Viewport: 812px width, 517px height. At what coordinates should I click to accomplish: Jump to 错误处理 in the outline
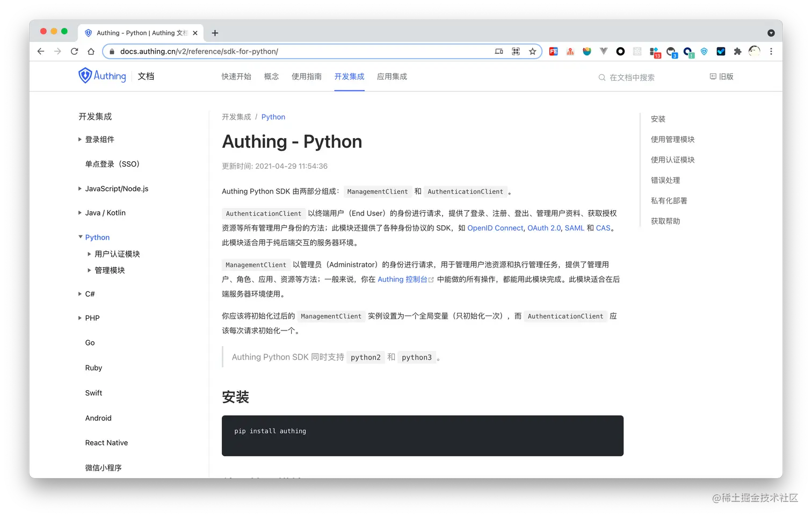point(665,181)
